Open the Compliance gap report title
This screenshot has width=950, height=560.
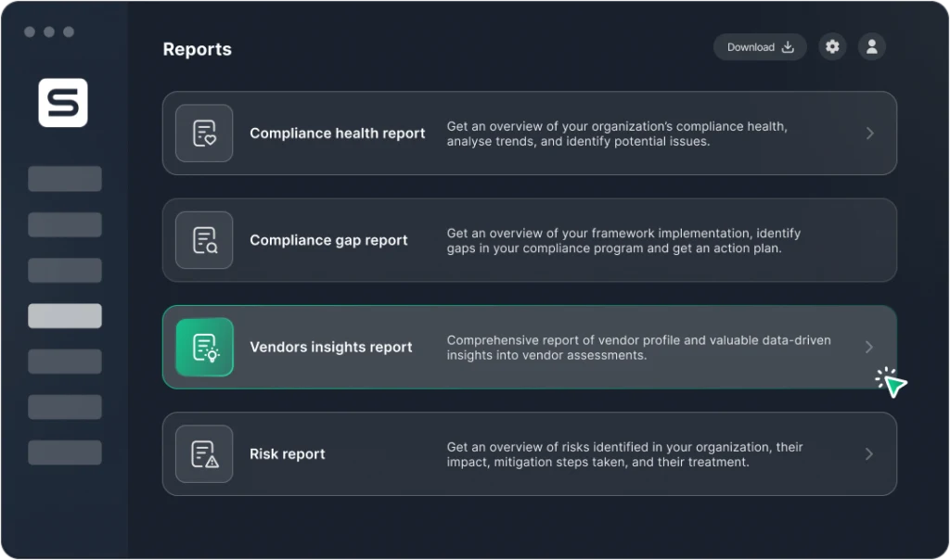tap(328, 240)
